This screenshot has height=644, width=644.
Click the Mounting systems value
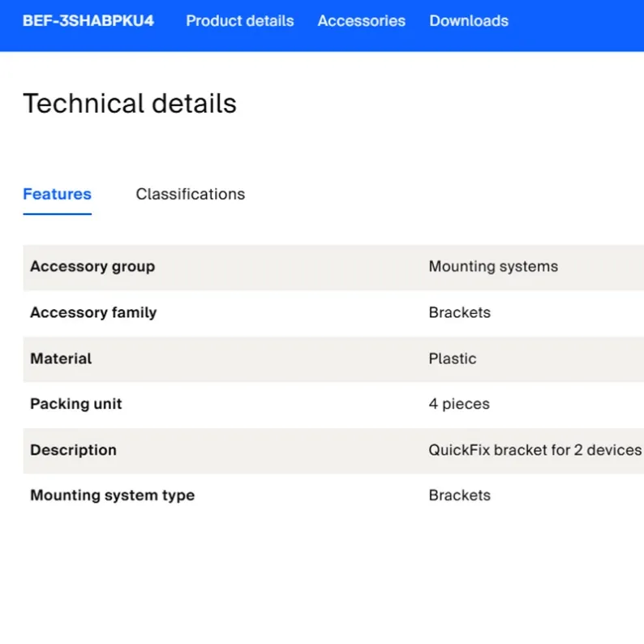coord(493,267)
